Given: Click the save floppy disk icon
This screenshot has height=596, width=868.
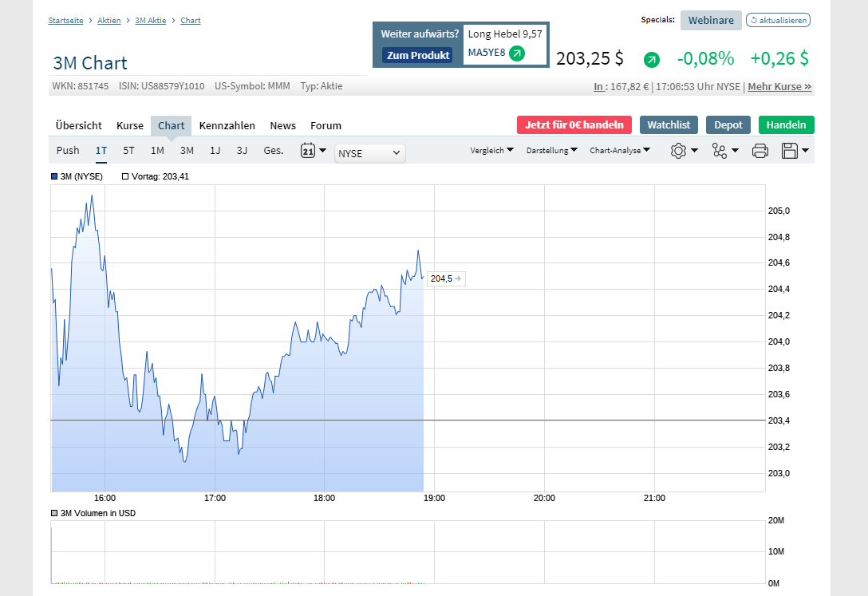Looking at the screenshot, I should tap(790, 150).
